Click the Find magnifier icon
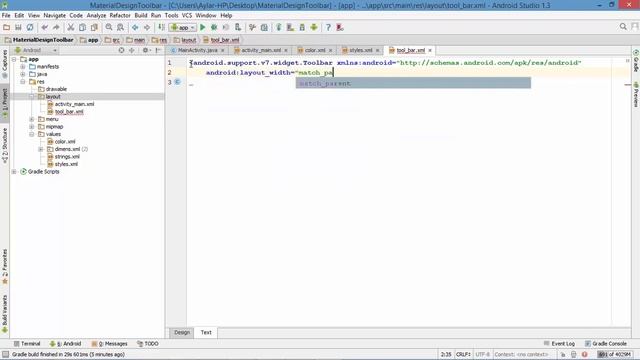Image resolution: width=640 pixels, height=360 pixels. coord(109,27)
